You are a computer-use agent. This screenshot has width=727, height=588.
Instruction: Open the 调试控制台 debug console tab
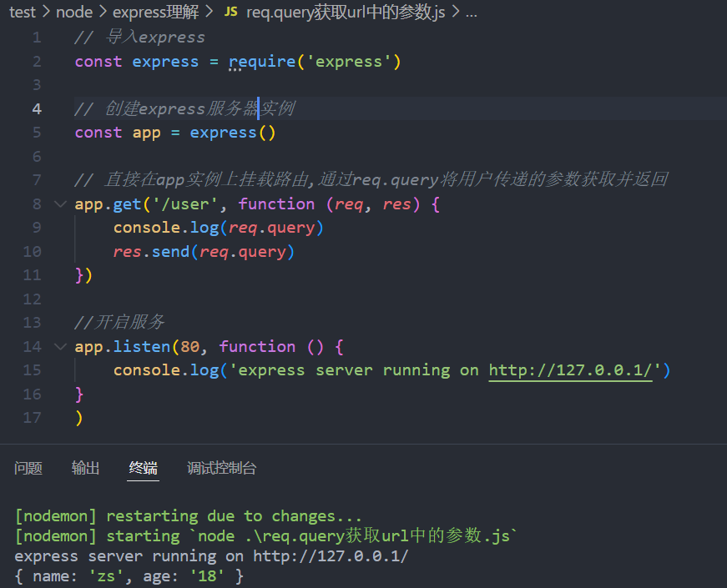(222, 468)
